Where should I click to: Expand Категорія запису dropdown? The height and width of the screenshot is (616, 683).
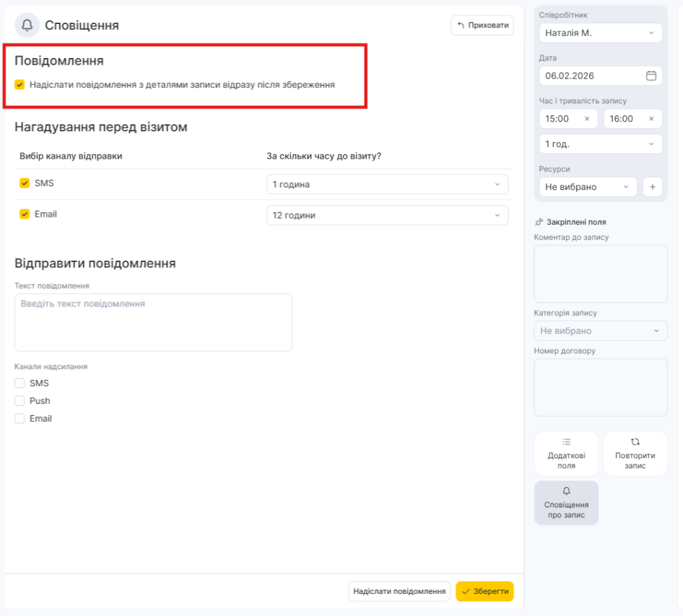(x=600, y=331)
